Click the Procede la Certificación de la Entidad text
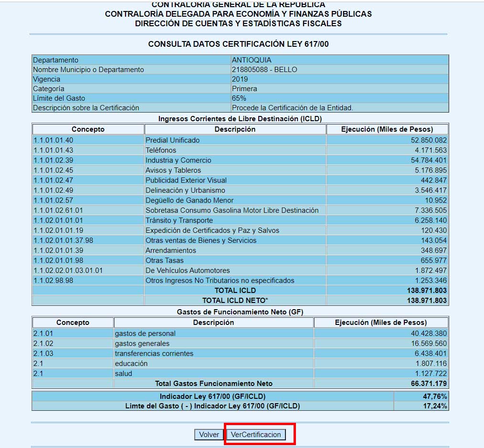 tap(292, 108)
